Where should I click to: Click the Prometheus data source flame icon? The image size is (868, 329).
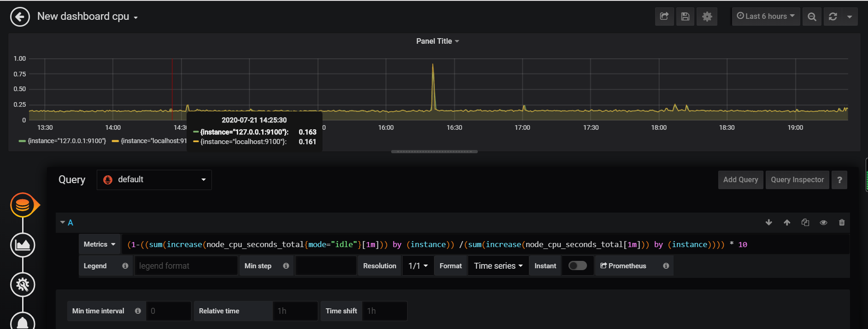click(108, 180)
